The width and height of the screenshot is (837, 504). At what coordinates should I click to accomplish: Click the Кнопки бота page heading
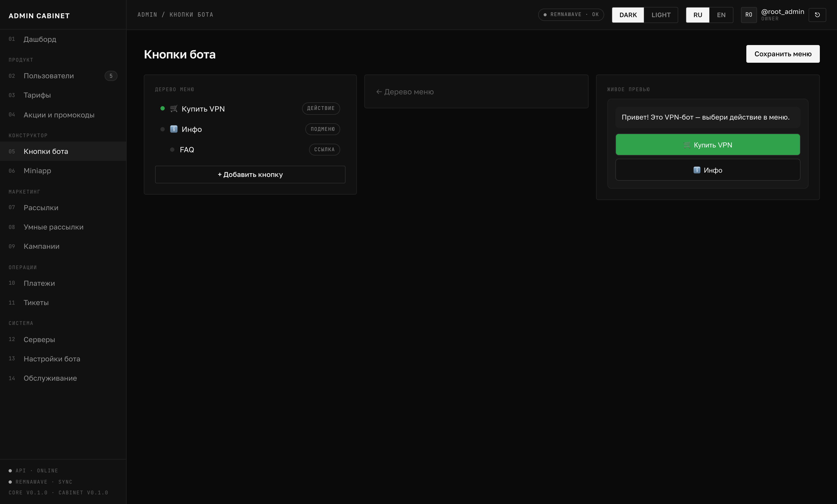(x=180, y=54)
